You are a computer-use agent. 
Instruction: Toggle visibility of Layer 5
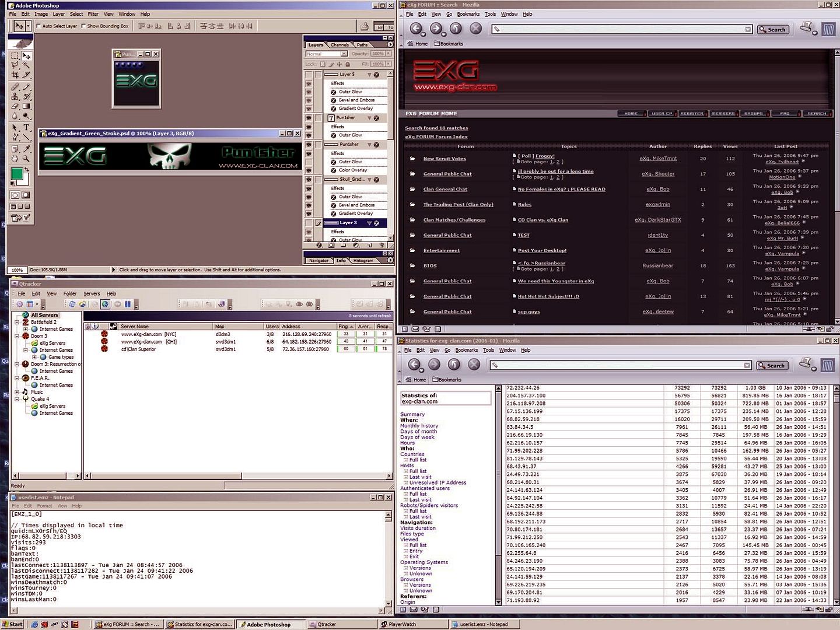309,75
